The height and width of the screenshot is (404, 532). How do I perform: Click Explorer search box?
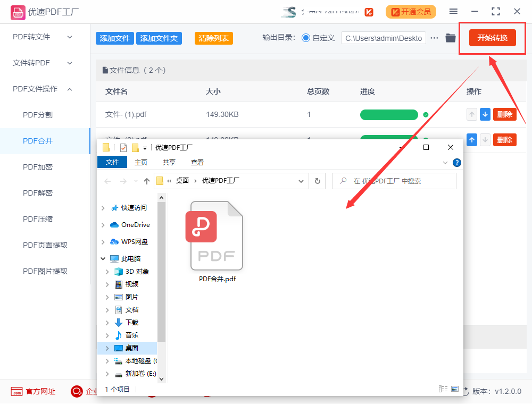pyautogui.click(x=394, y=181)
